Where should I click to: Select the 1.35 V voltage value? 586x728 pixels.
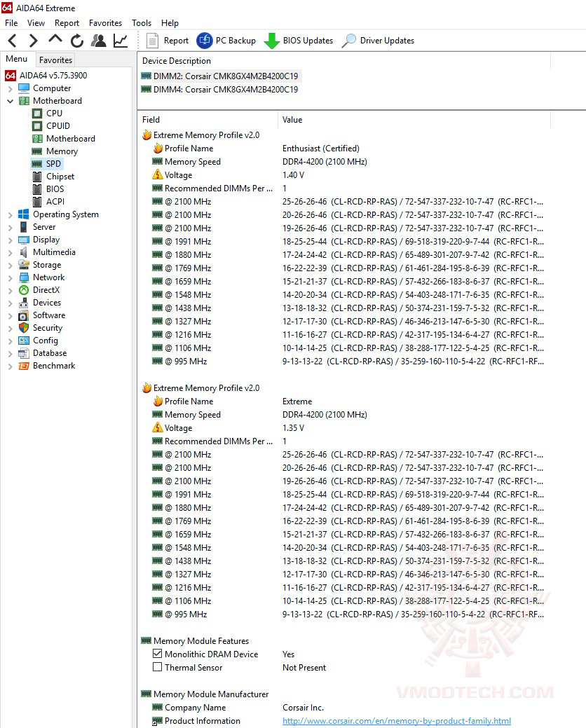point(294,428)
